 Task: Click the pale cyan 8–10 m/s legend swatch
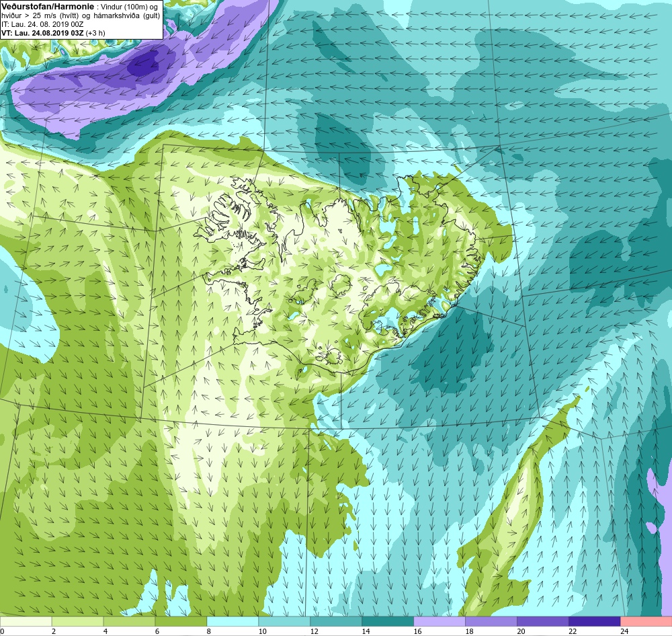click(233, 621)
